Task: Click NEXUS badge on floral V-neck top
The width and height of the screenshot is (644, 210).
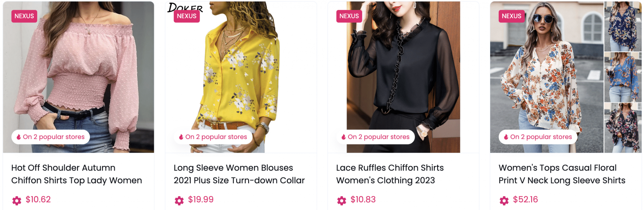Action: 512,16
